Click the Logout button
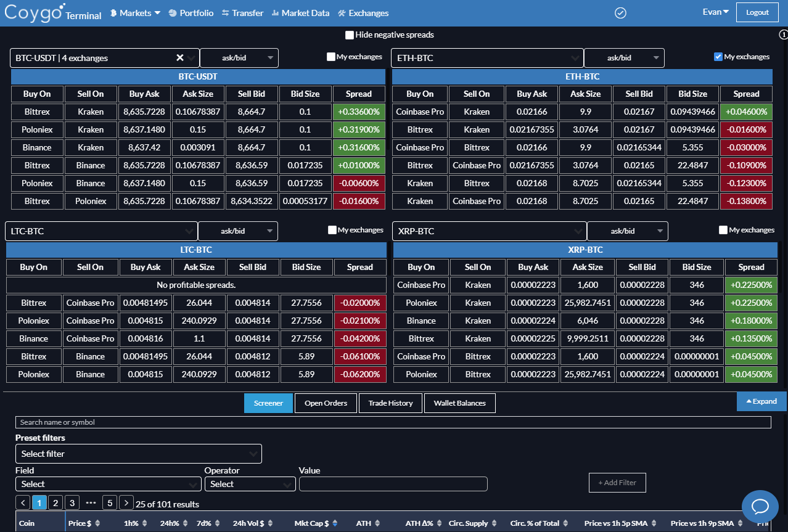788x532 pixels. 757,12
